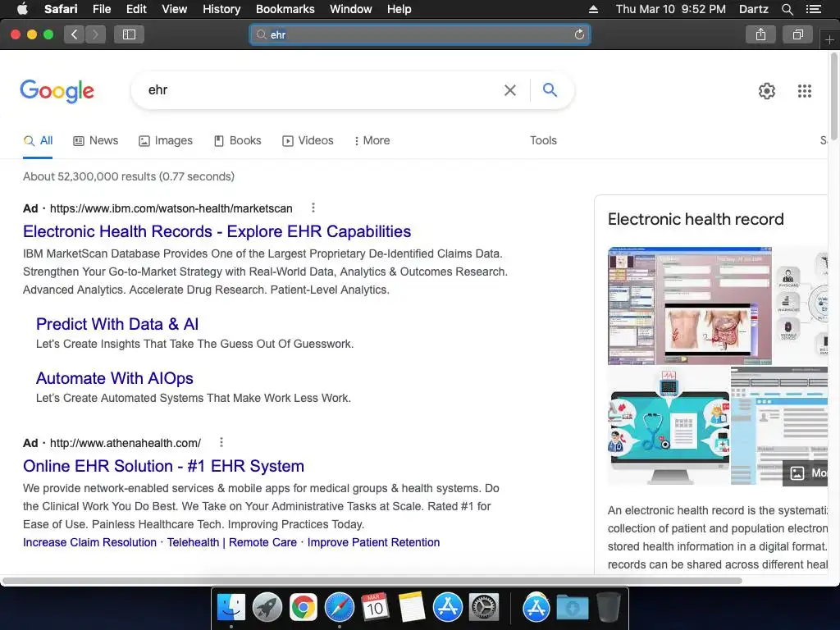The image size is (840, 630).
Task: Open Improve Patient Retention link
Action: [373, 542]
